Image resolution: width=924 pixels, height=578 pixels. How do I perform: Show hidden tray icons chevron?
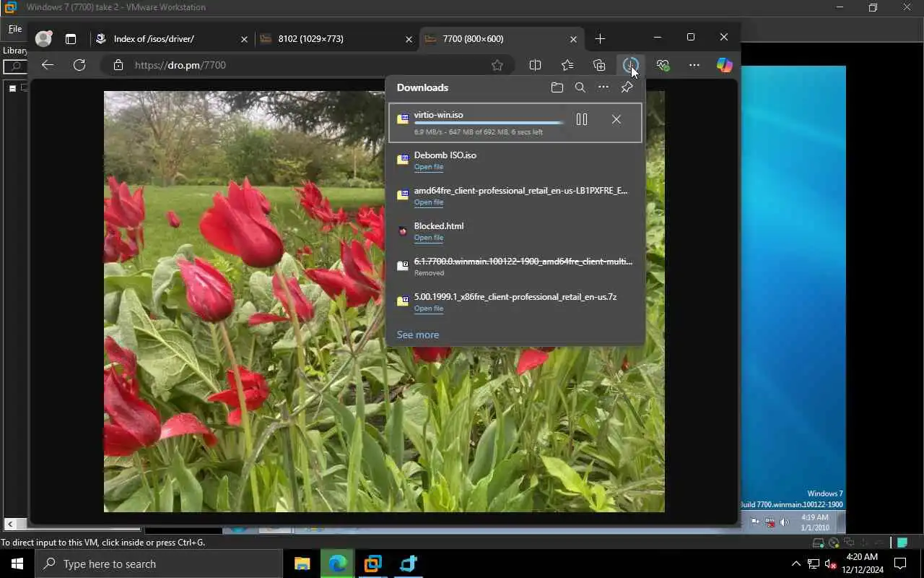tap(796, 564)
